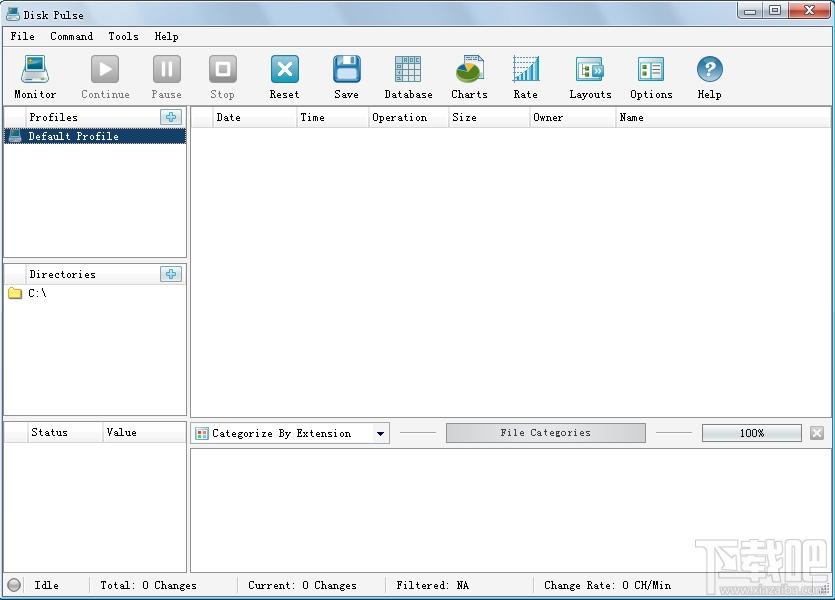
Task: Open the Database toolbar icon
Action: [x=408, y=69]
